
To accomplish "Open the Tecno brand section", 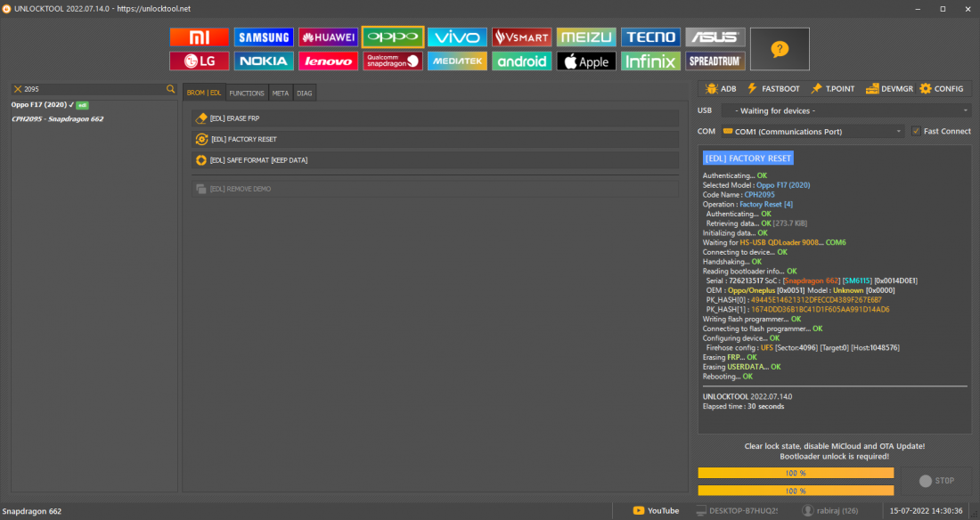I will point(650,37).
